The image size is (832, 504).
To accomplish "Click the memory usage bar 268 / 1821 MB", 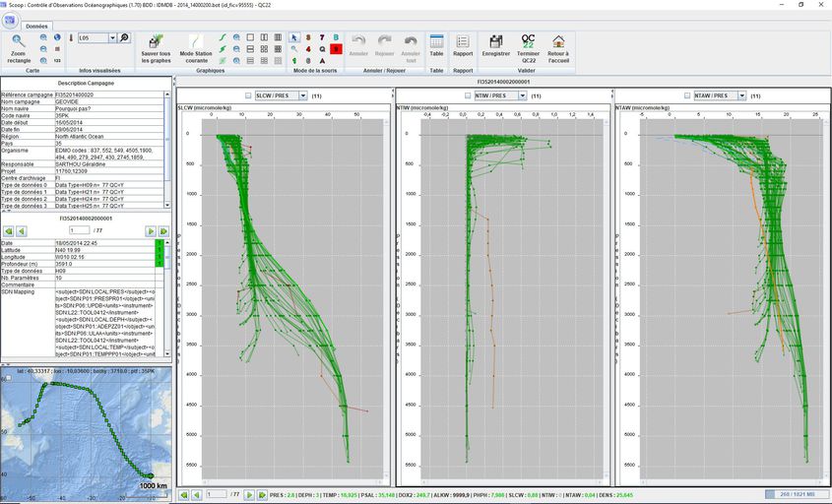I will [x=797, y=494].
